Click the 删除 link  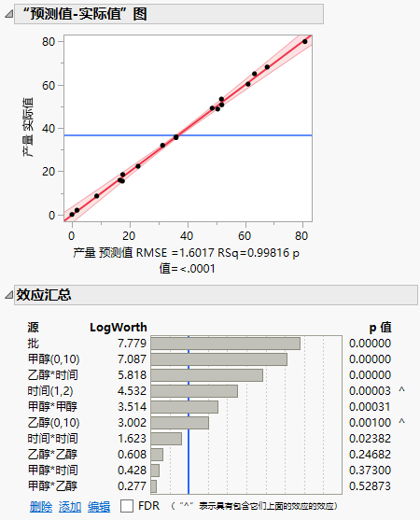coord(41,507)
